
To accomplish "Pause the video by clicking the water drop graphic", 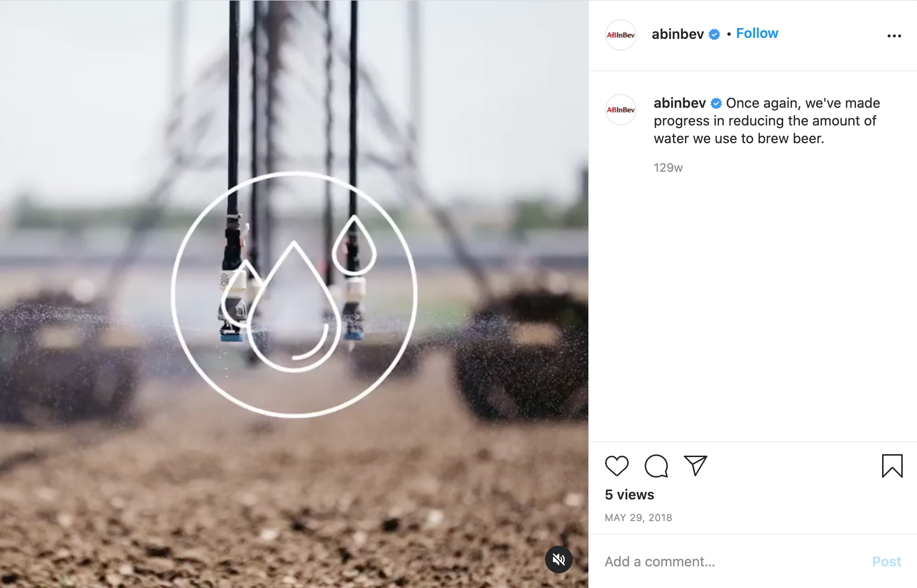I will coord(294,294).
